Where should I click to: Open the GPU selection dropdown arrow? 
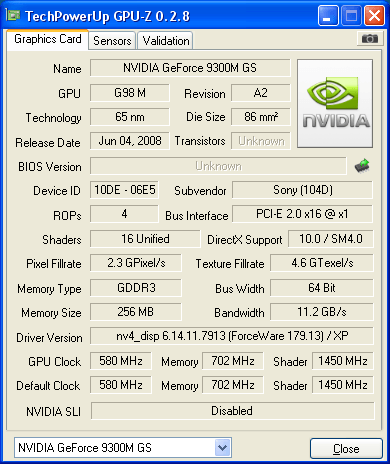point(222,447)
